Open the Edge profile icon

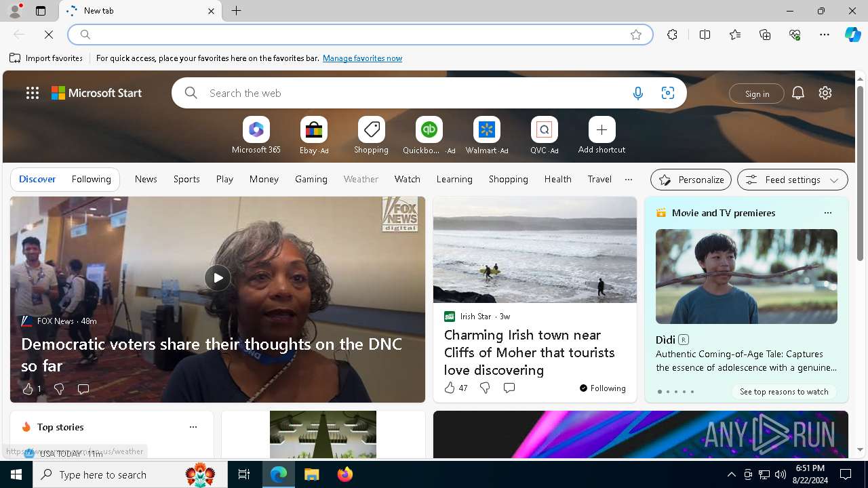click(14, 11)
